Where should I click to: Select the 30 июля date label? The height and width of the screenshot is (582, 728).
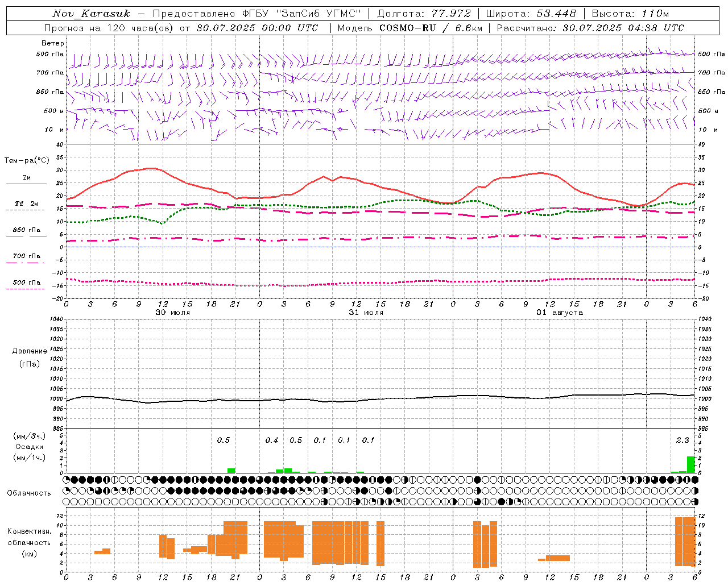(173, 312)
